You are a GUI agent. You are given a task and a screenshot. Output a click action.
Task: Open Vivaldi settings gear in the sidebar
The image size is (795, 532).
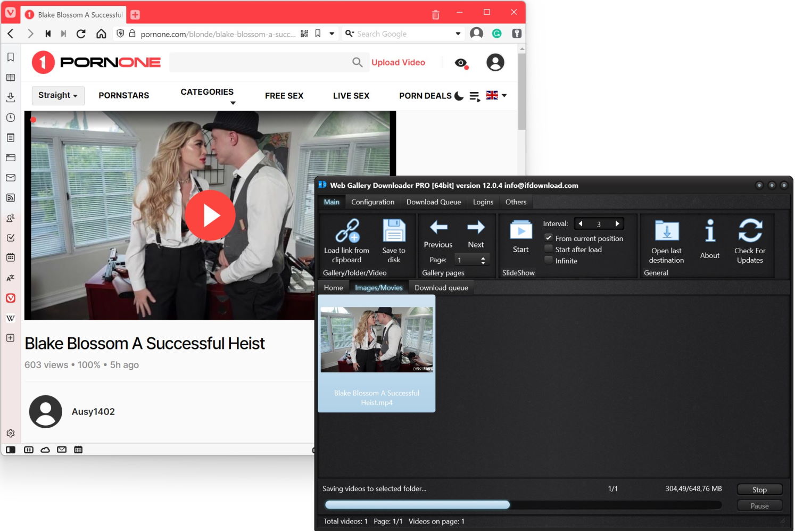coord(10,433)
